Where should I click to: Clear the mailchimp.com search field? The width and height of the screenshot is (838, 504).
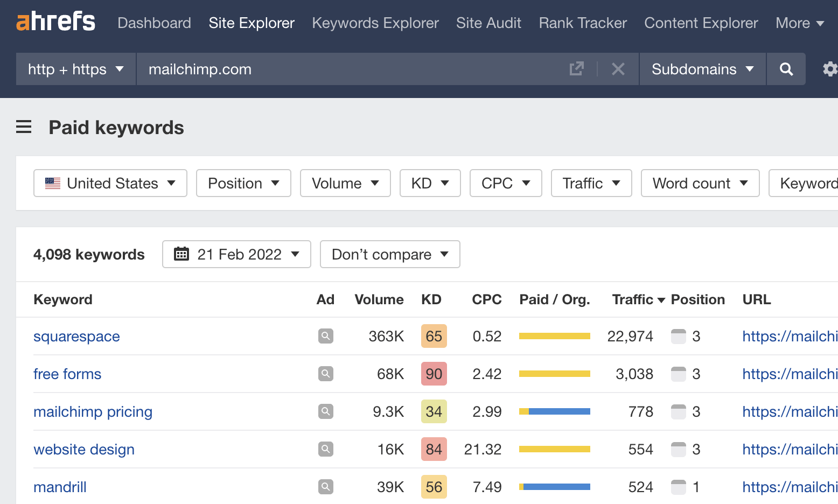(618, 69)
